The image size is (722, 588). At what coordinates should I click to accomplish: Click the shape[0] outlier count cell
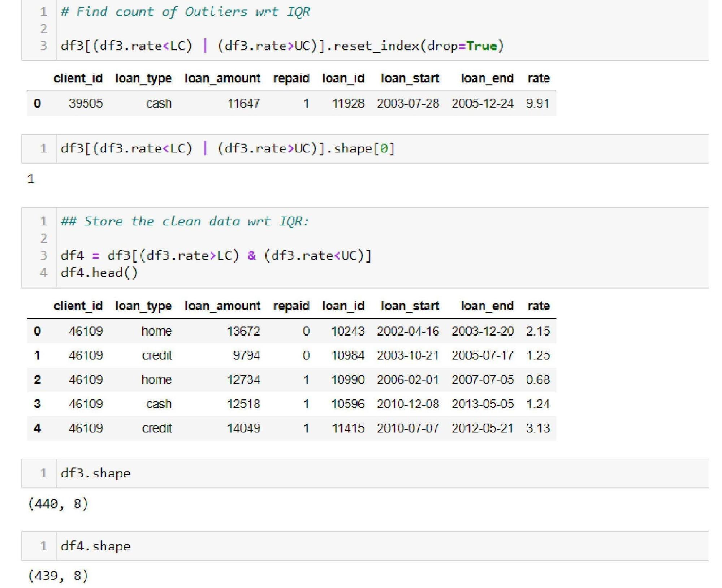pos(365,148)
